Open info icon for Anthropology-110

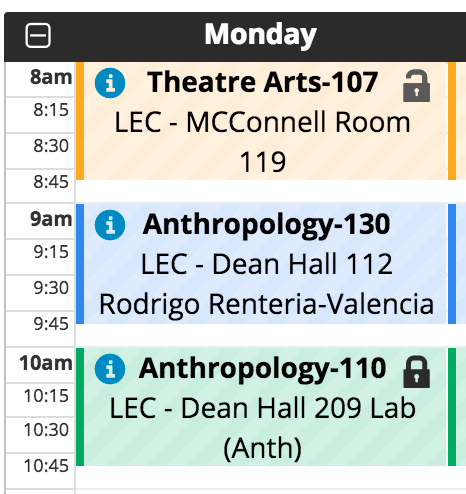coord(110,369)
